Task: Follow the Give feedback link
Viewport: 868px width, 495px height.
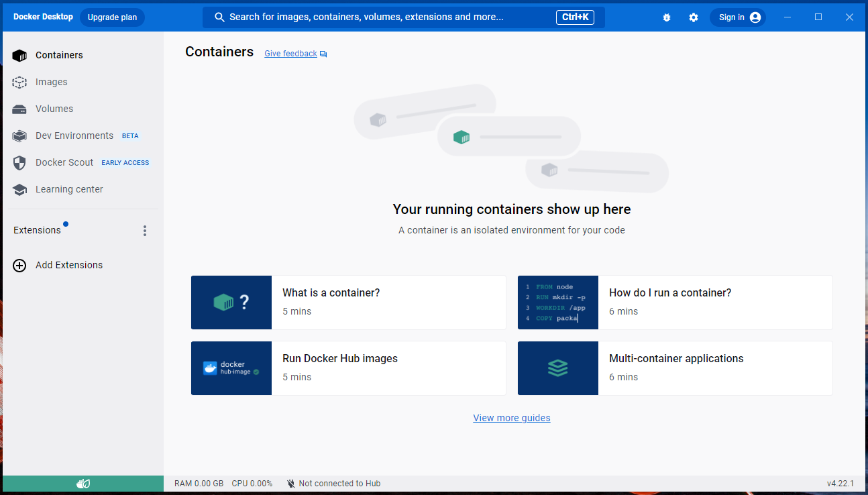Action: [x=290, y=54]
